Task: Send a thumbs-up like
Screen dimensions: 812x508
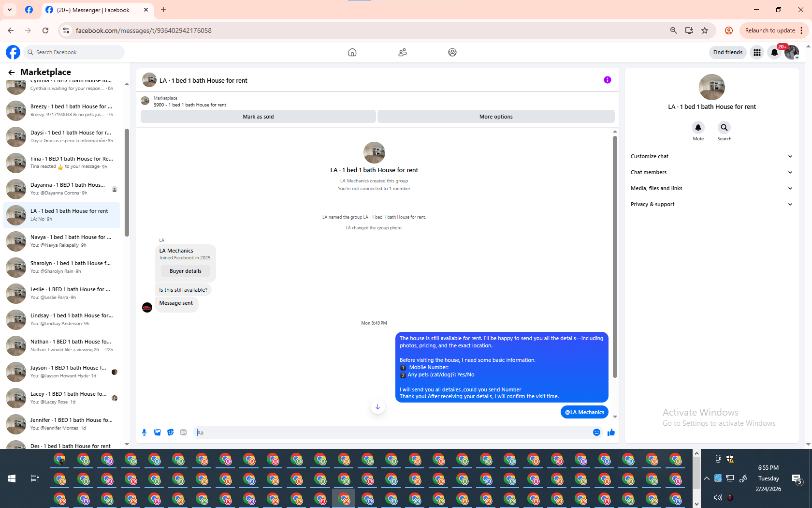Action: tap(611, 433)
